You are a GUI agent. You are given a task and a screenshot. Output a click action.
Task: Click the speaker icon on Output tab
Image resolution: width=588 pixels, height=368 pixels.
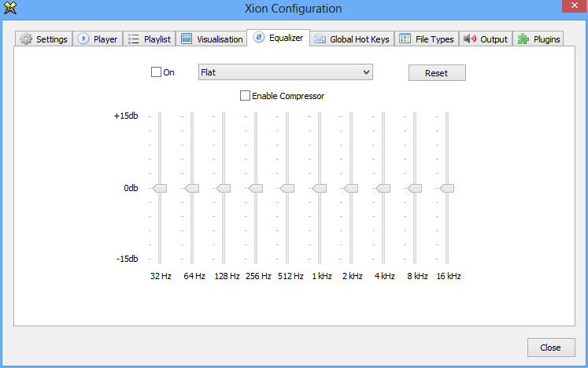point(469,39)
